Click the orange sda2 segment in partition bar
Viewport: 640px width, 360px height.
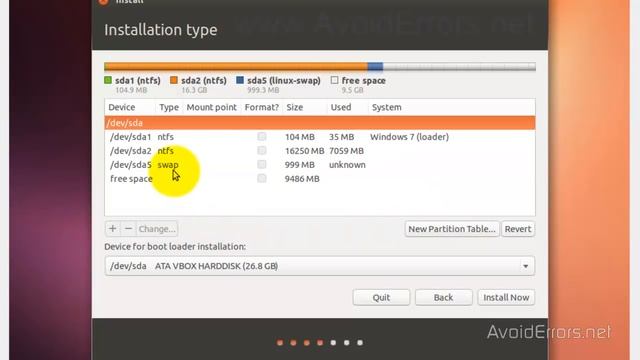237,67
